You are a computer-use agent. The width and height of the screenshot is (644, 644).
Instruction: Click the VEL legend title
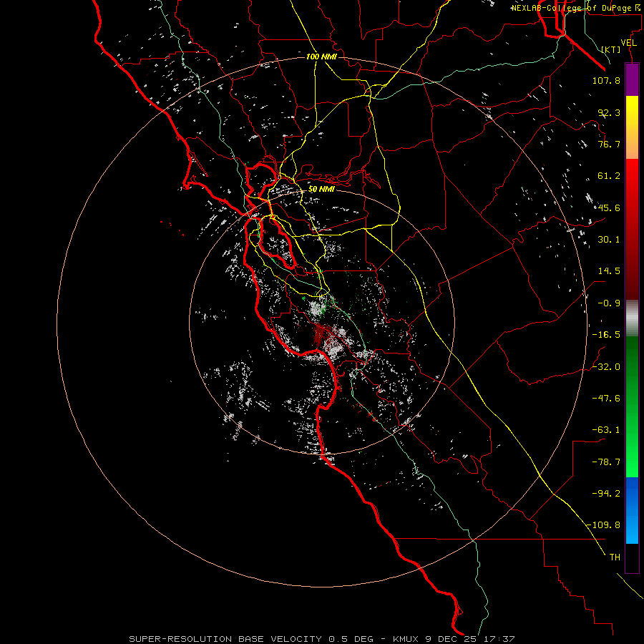628,43
